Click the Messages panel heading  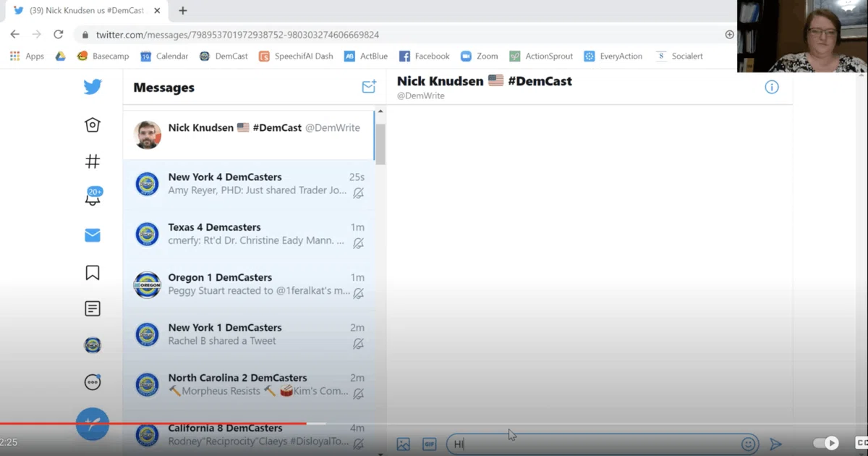163,88
